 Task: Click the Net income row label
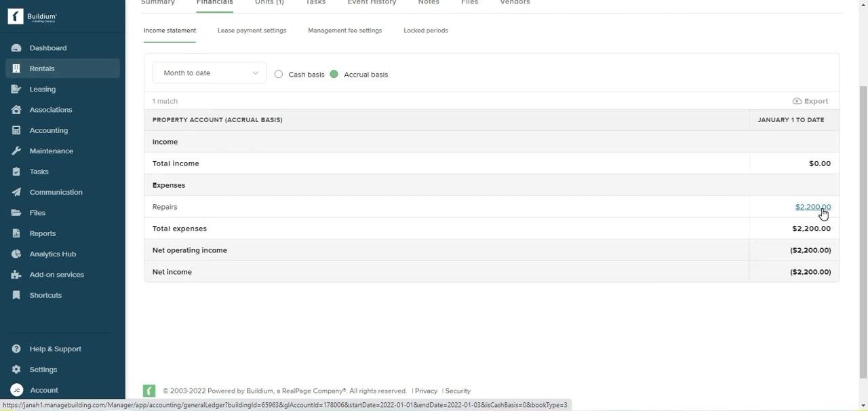click(x=172, y=272)
